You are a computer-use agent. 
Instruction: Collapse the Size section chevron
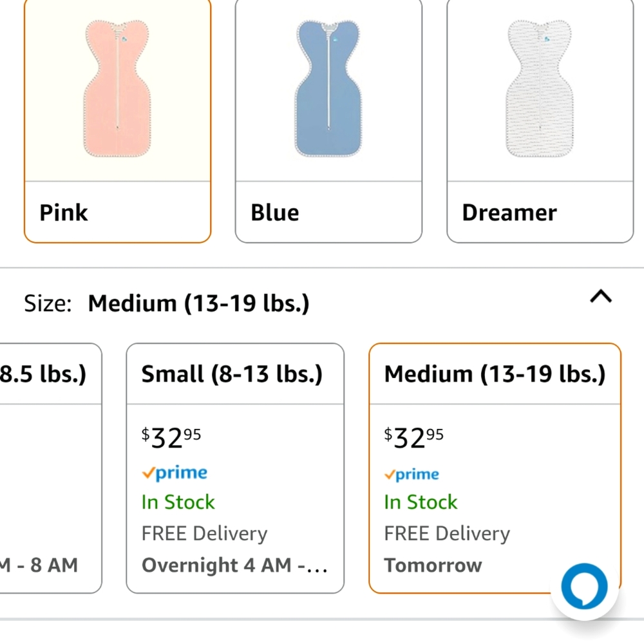tap(601, 297)
